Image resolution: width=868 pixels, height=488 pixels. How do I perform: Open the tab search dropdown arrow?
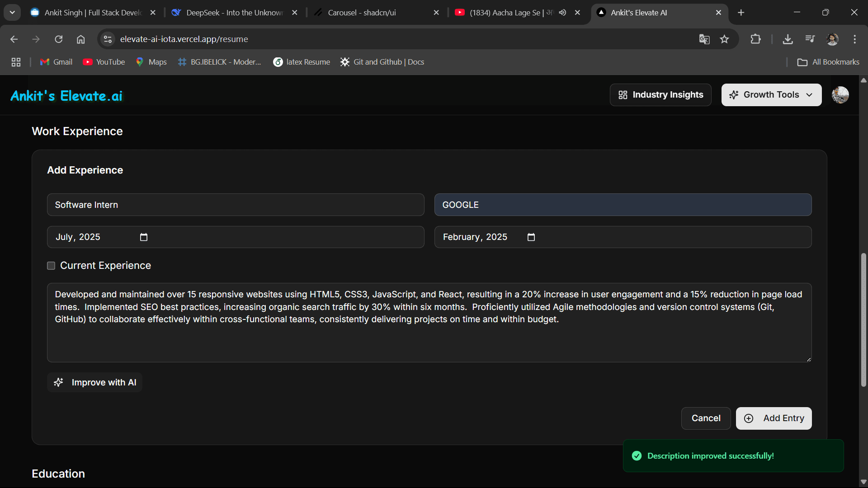[x=13, y=13]
